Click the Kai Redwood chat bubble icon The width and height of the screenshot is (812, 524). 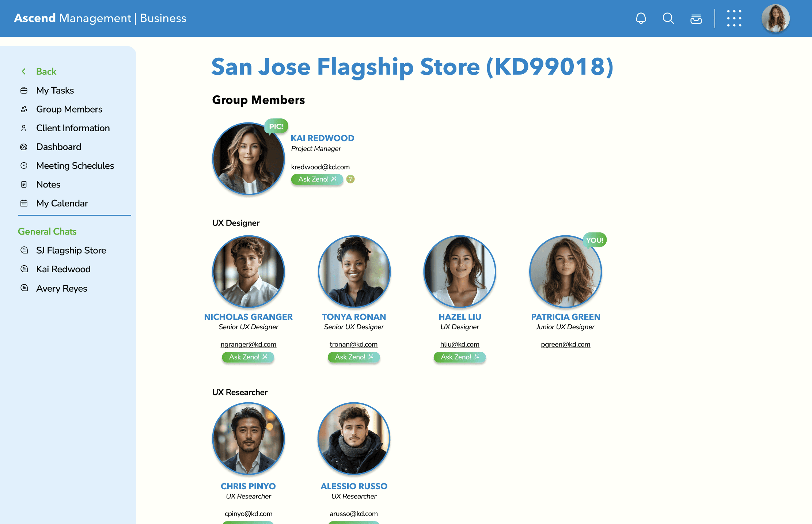[24, 269]
